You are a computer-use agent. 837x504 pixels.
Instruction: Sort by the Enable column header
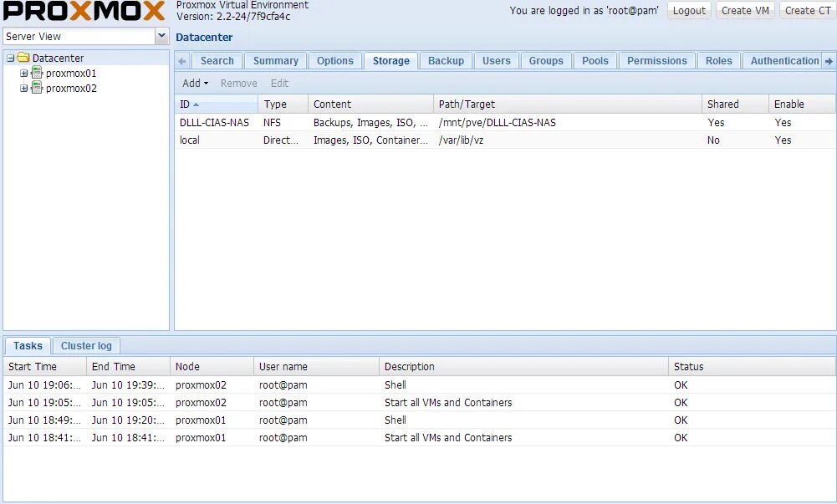(802, 104)
